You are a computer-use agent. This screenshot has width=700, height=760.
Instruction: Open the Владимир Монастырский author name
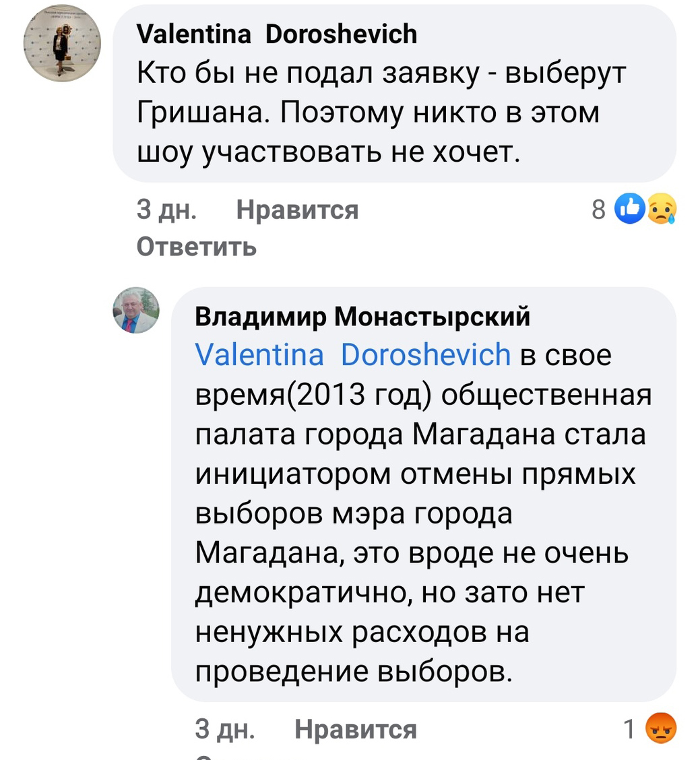coord(362,315)
